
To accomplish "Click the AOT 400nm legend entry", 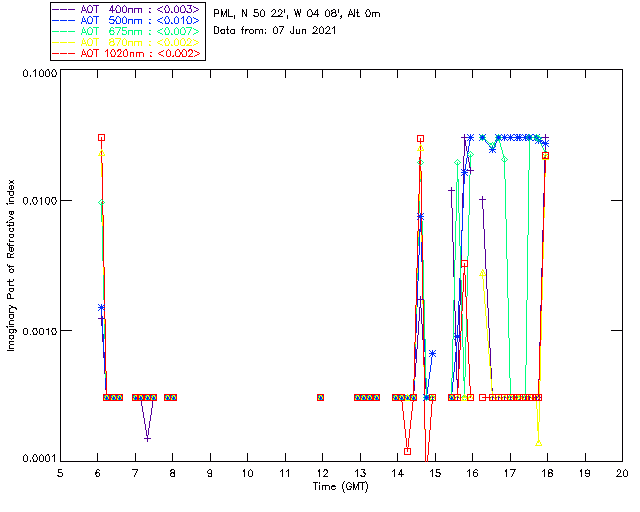I will [126, 9].
